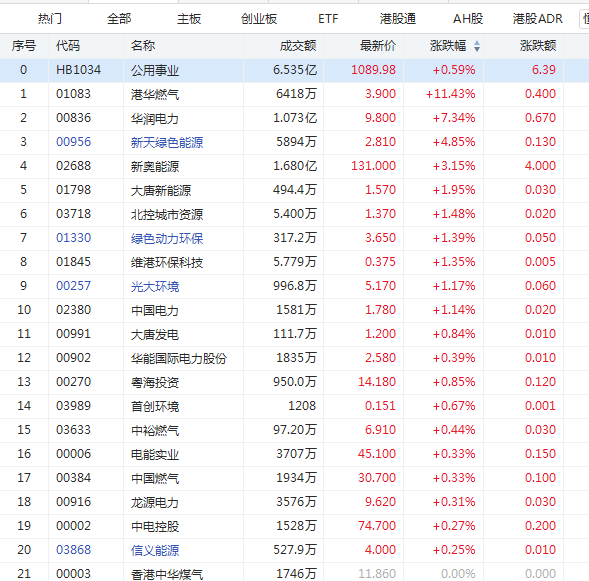Sort by the 名称 column header

(143, 46)
